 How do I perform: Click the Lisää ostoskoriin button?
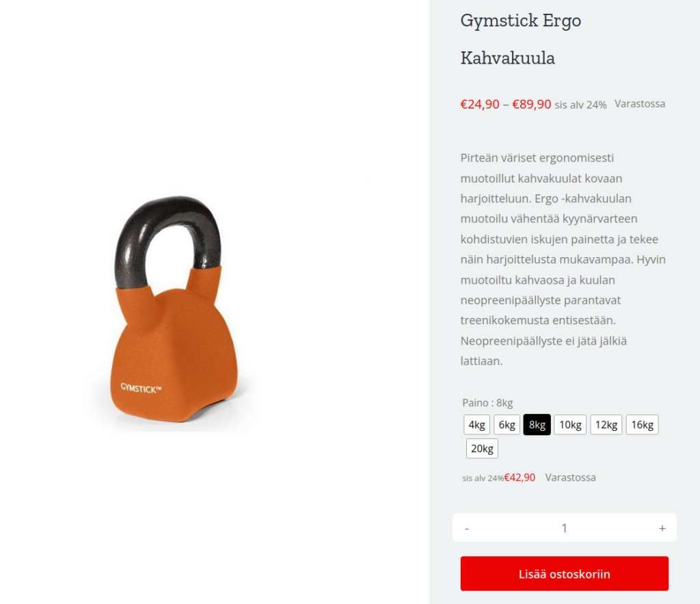click(564, 574)
